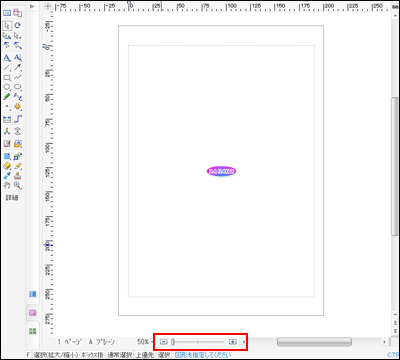Select the green pencil tool
This screenshot has width=400, height=360.
(7, 97)
